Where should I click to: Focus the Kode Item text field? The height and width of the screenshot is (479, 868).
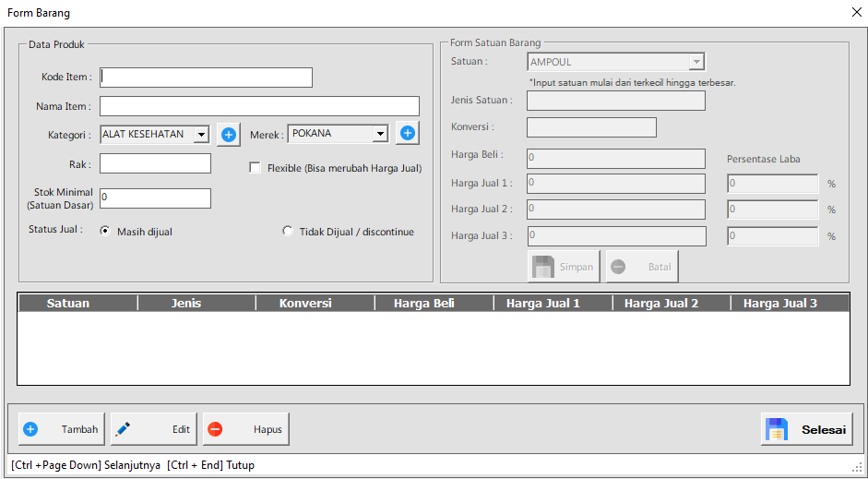(206, 78)
